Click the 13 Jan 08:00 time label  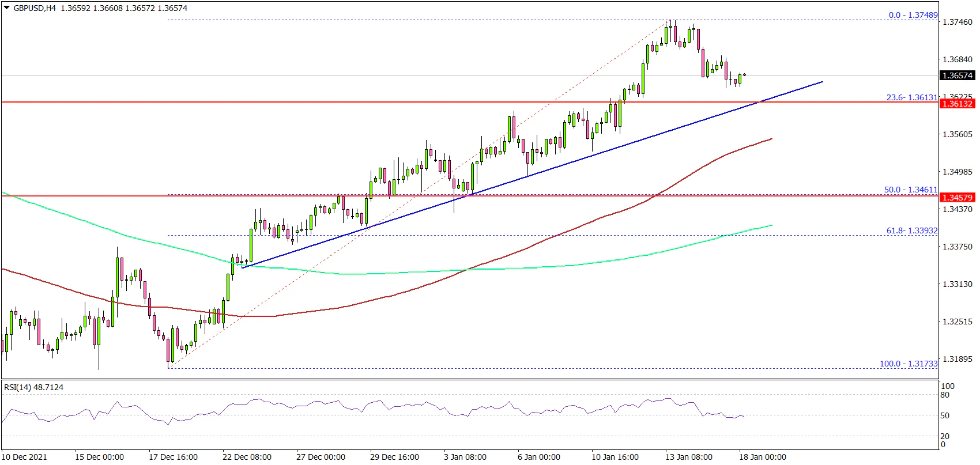click(689, 457)
